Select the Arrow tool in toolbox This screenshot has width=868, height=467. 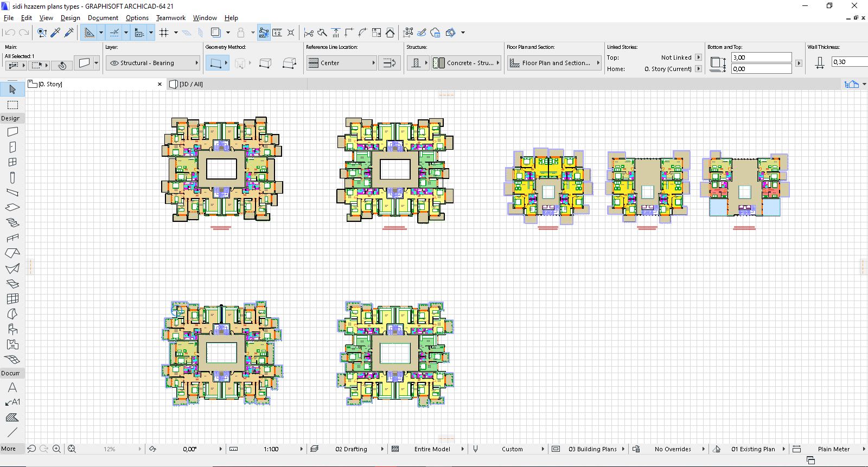(12, 89)
